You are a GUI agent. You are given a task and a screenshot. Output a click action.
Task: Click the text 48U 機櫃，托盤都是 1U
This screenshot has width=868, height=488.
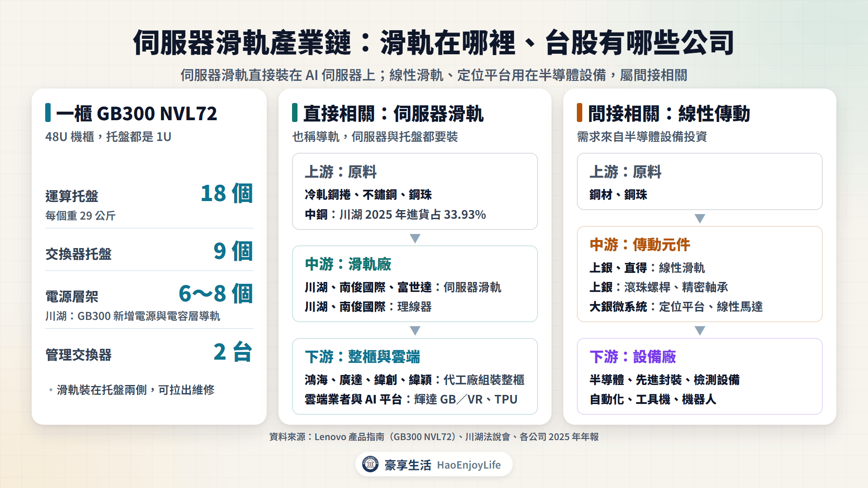click(108, 136)
